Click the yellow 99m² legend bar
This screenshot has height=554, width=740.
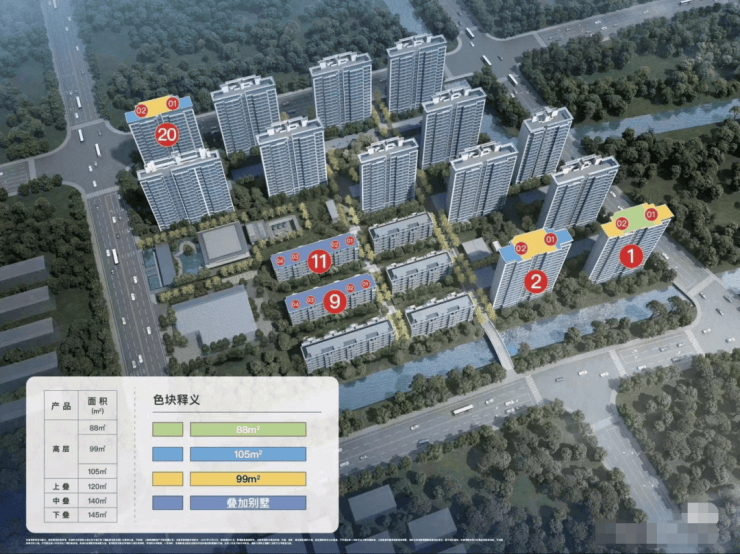click(x=248, y=478)
